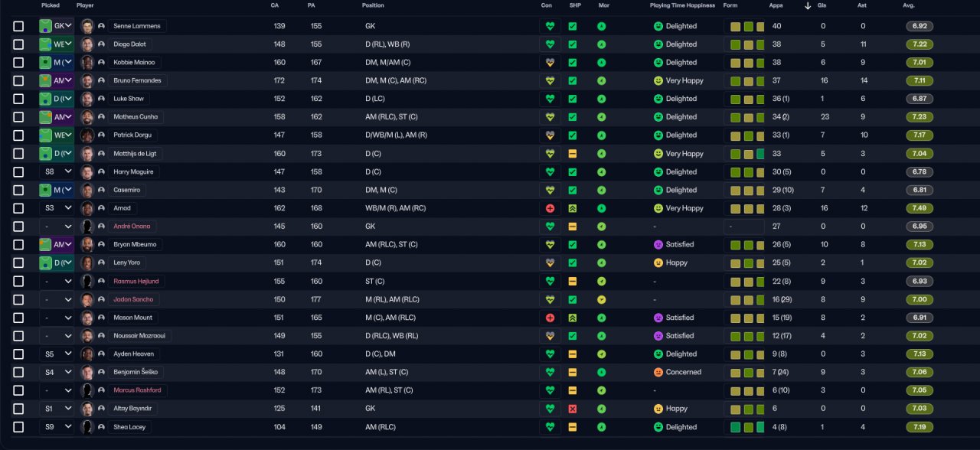
Task: Click Benjamin Šeško's orange Concerned face icon
Action: (658, 372)
